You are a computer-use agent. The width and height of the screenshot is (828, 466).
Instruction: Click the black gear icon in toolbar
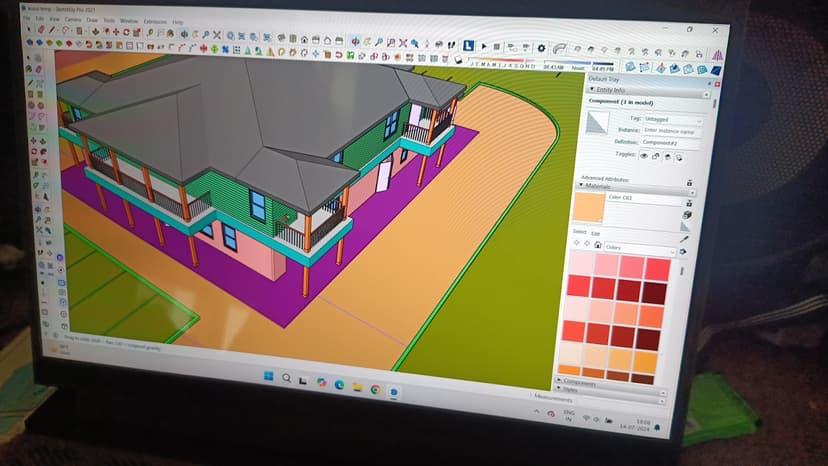point(541,48)
